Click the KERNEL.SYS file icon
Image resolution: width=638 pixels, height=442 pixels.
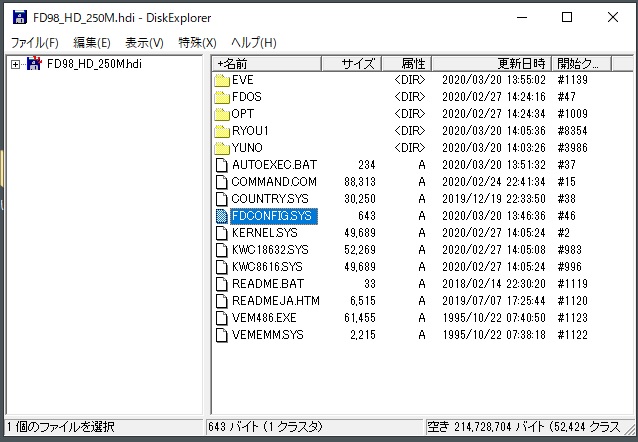click(222, 233)
